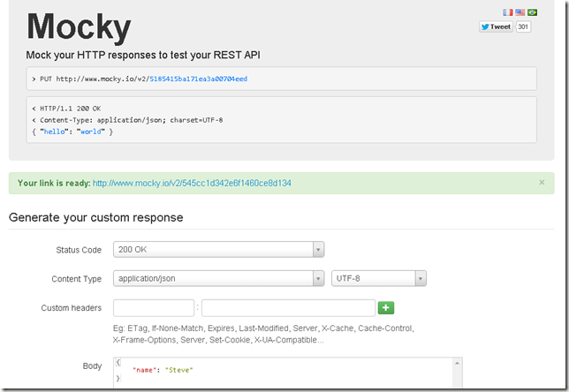
Task: Click the 'Generate your custom response' heading
Action: (x=95, y=217)
